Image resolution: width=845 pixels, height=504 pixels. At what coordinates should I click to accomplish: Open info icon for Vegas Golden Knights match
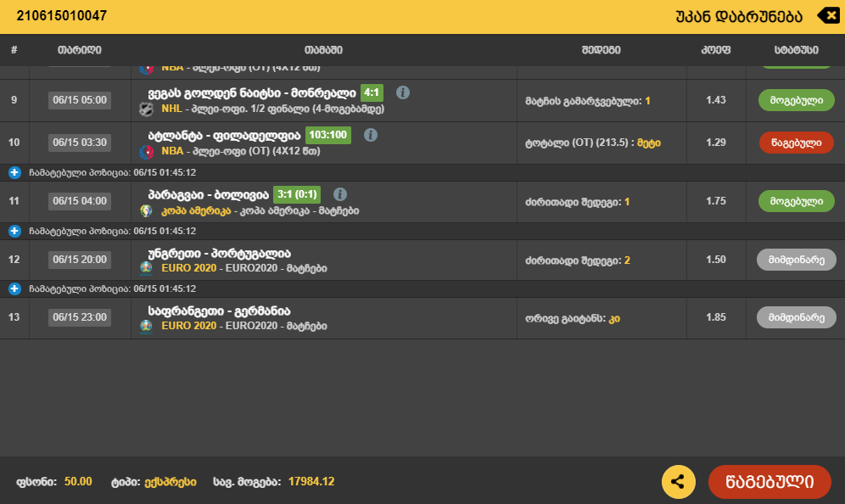pos(402,92)
